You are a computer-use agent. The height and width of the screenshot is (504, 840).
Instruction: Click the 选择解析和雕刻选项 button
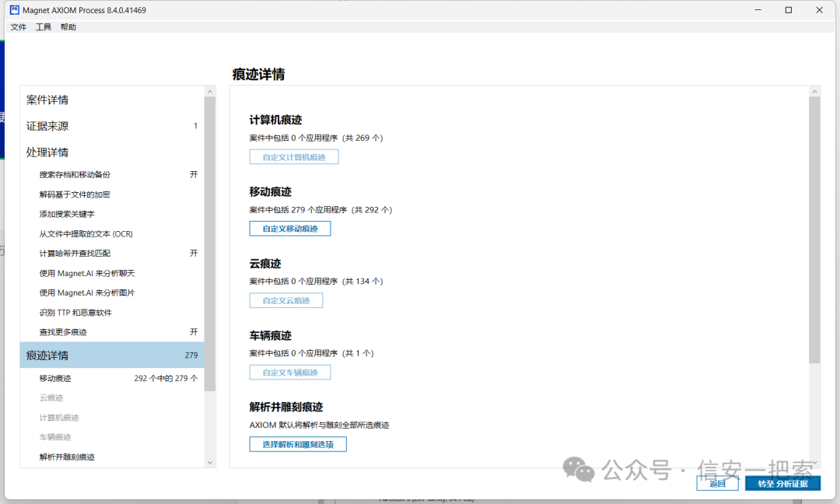298,444
